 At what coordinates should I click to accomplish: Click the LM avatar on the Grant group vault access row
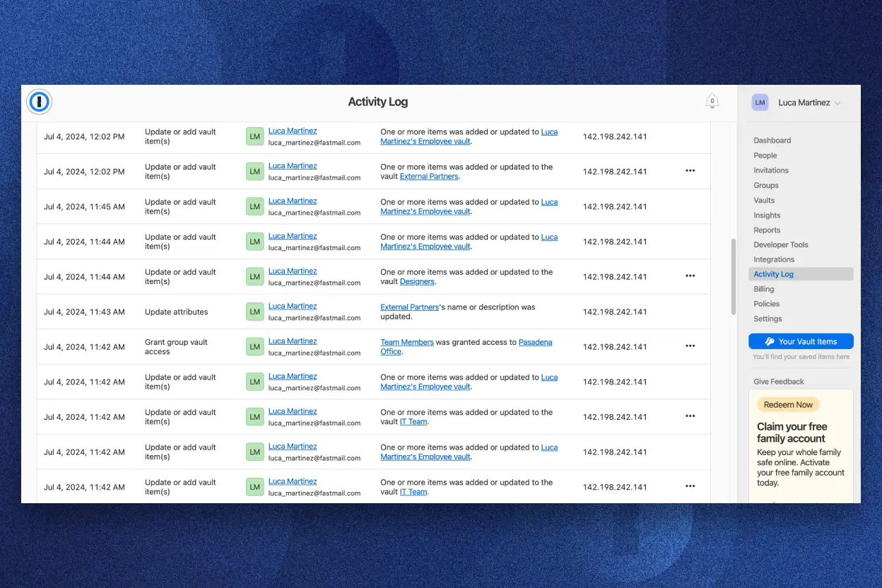tap(254, 346)
